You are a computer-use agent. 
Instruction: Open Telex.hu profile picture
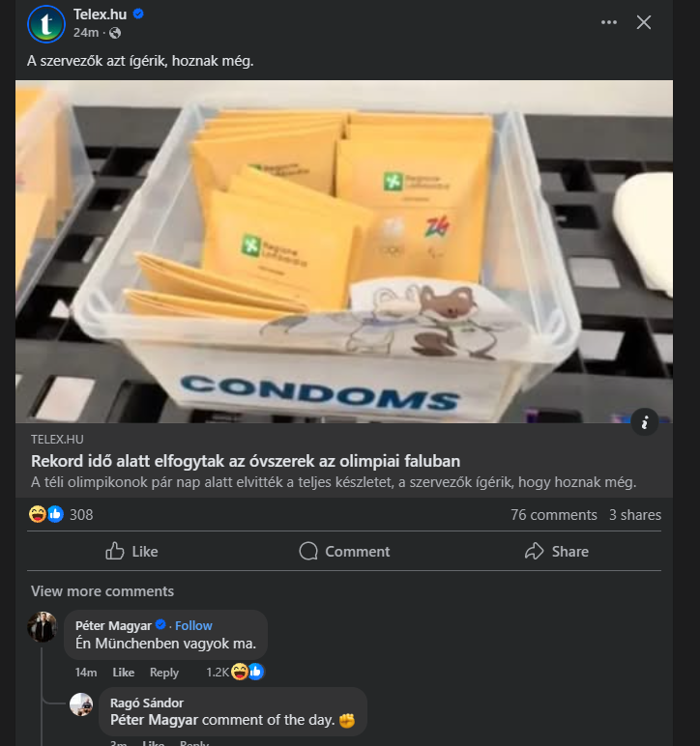tap(45, 23)
